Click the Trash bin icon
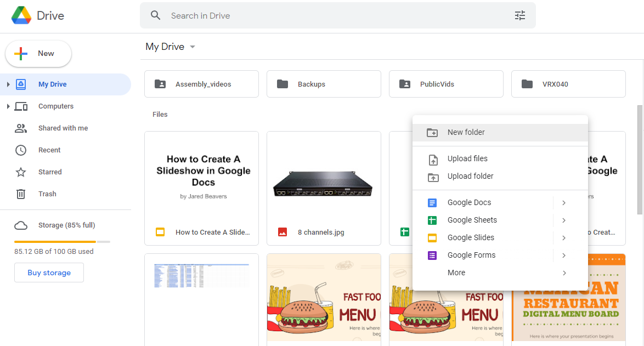 [21, 194]
